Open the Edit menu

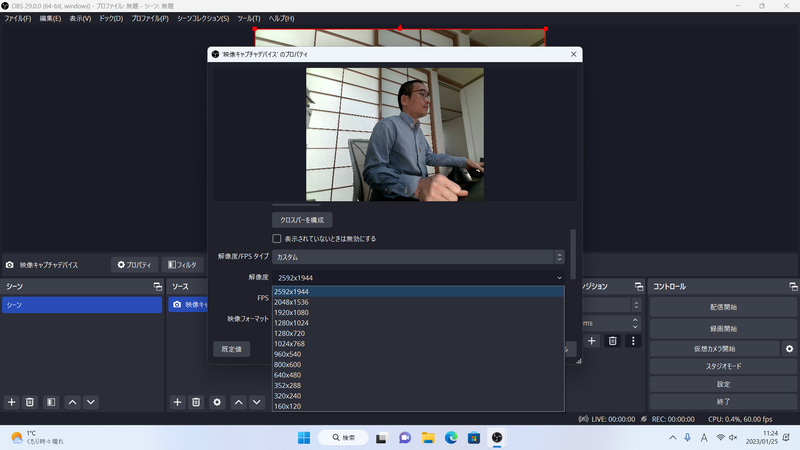click(x=50, y=18)
